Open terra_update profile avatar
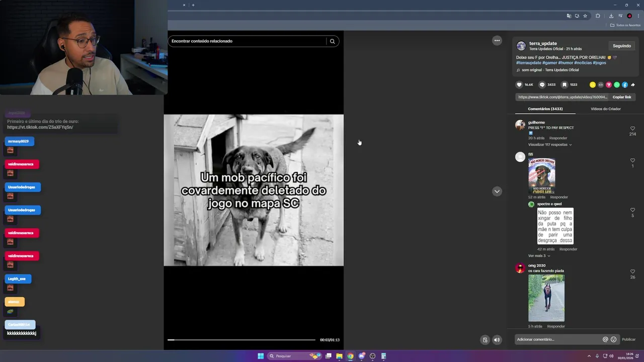Screen dimensions: 644x362 pos(521,46)
